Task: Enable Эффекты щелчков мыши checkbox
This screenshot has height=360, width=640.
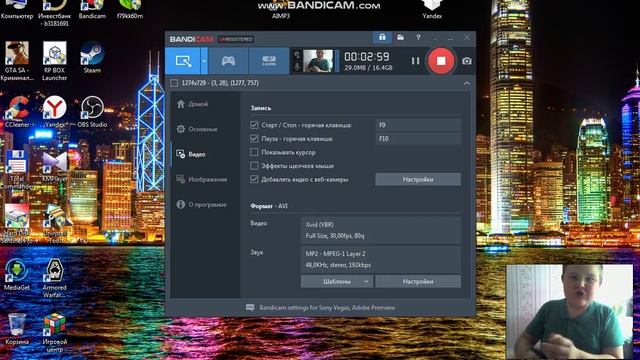Action: (254, 166)
